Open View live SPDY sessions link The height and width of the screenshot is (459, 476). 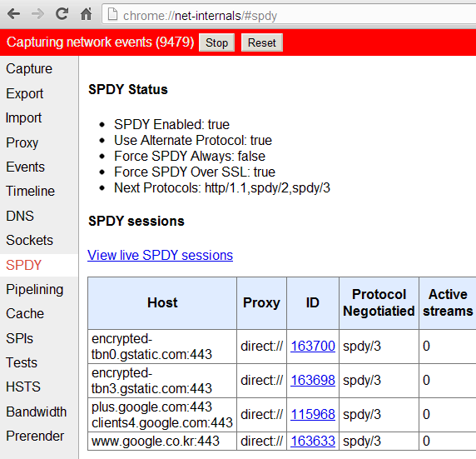tap(160, 255)
